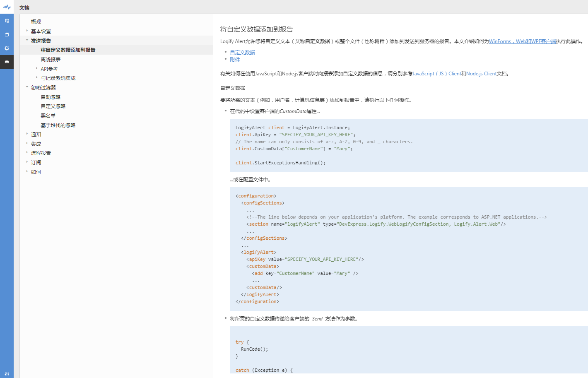Screen dimensions: 588x378
Task: Open the JavaScript (JS) Client link
Action: (436, 74)
